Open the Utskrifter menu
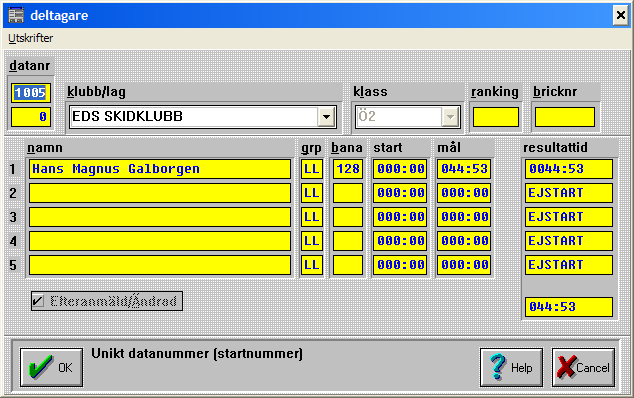 (31, 38)
